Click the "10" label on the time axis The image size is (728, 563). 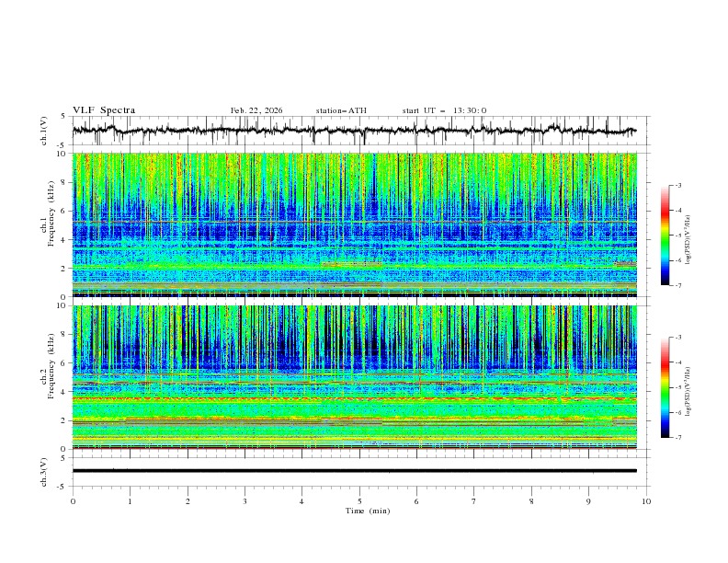(x=646, y=501)
